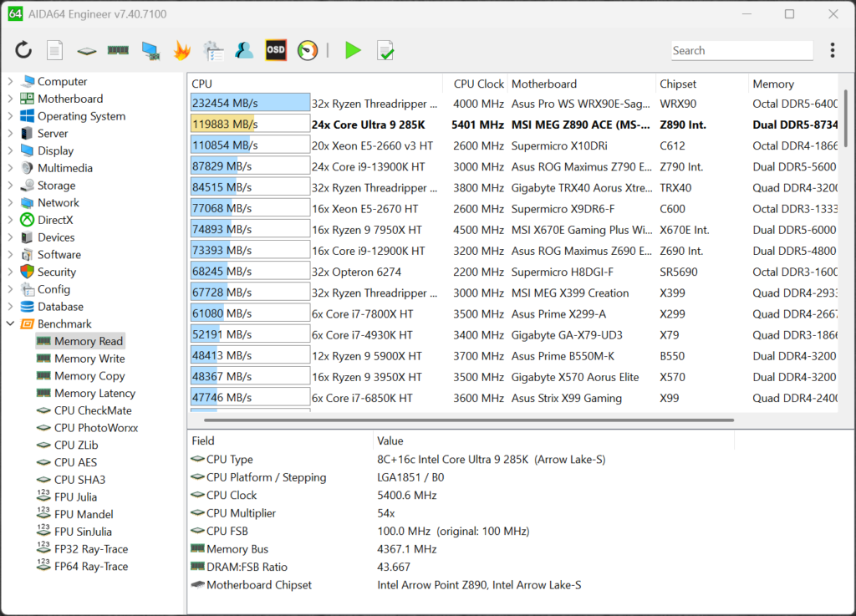Sort by the CPU Clock column header
This screenshot has width=856, height=616.
pyautogui.click(x=475, y=84)
